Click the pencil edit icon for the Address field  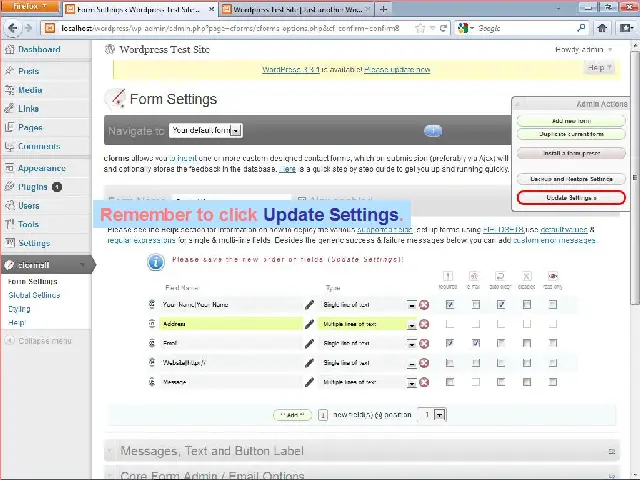point(309,324)
